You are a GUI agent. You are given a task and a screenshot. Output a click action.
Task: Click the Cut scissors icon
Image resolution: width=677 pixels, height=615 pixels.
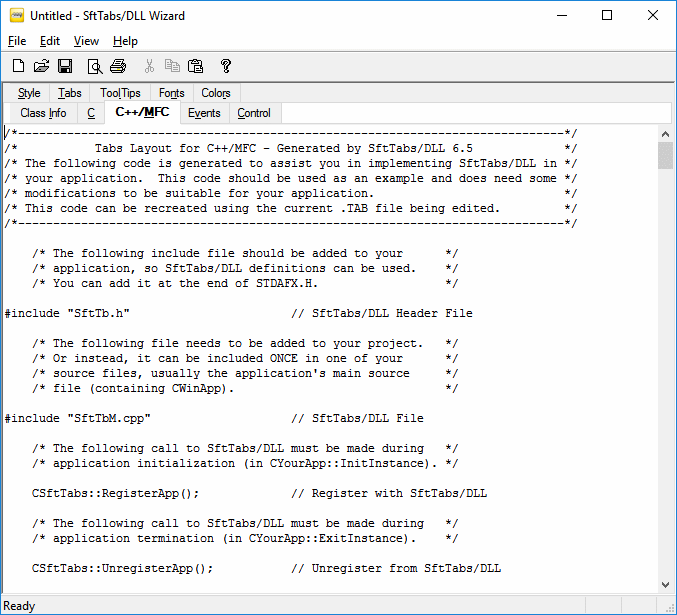[149, 66]
